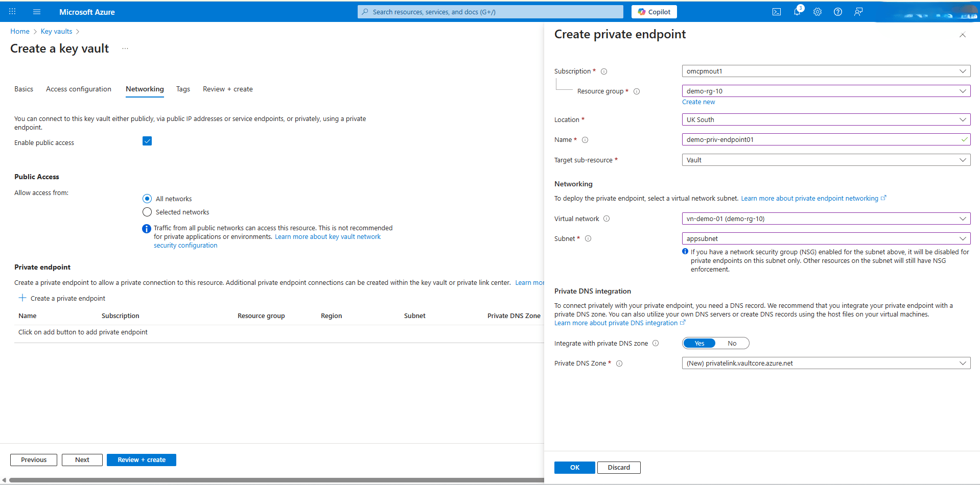This screenshot has width=980, height=485.
Task: Click Create new under Resource group
Action: coord(698,102)
